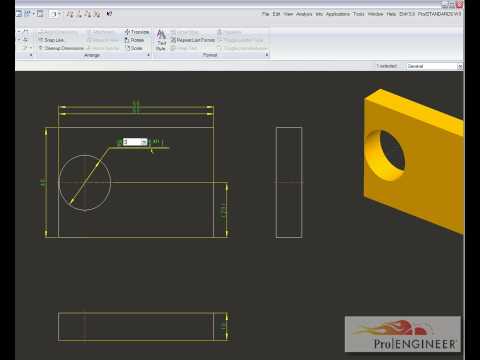Open the Pro/STANDARDS menu
480x360 pixels.
[439, 14]
